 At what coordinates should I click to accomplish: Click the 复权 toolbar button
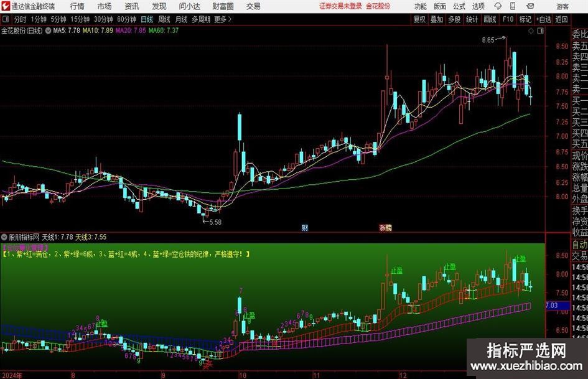click(419, 19)
